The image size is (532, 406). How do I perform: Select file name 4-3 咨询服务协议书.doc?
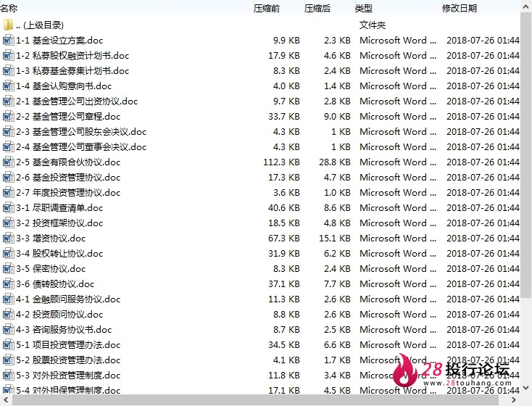point(64,330)
